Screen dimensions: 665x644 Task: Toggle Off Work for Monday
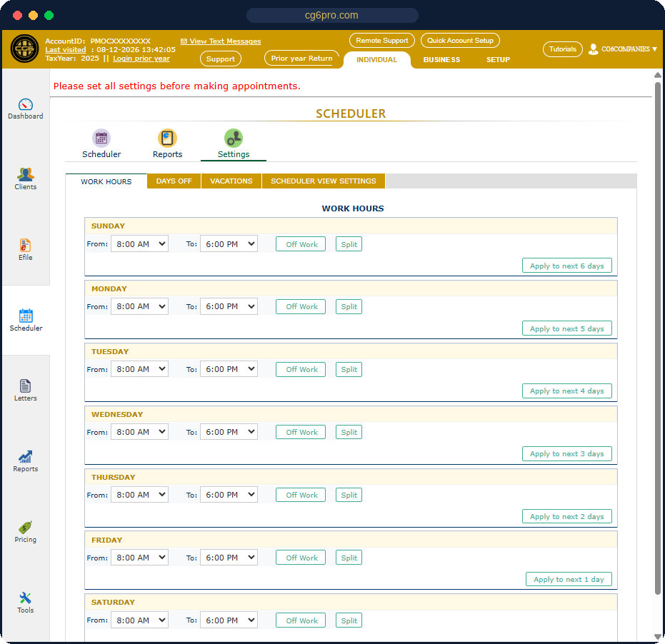[x=301, y=306]
